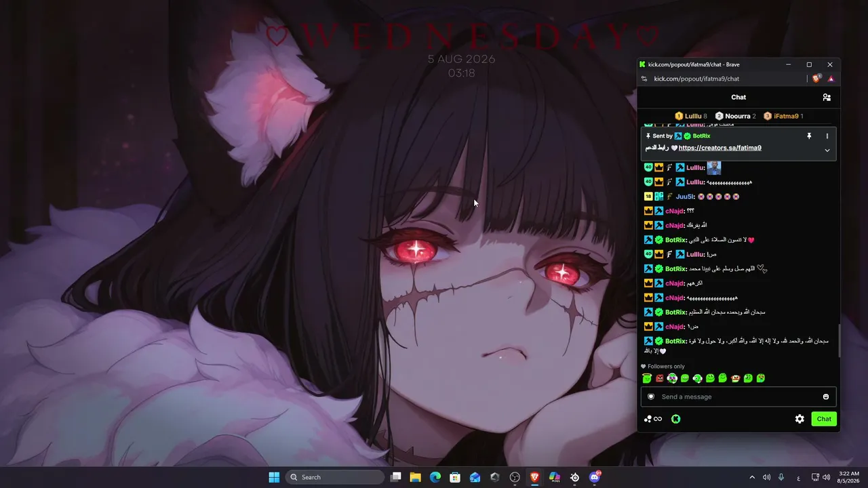This screenshot has width=868, height=488.
Task: Click the green Kick K icon
Action: [676, 419]
